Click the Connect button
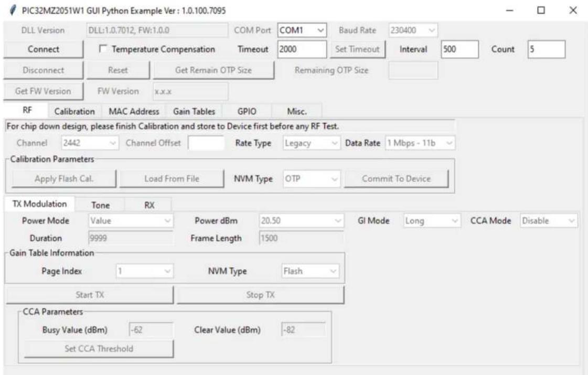The width and height of the screenshot is (588, 375). click(44, 49)
